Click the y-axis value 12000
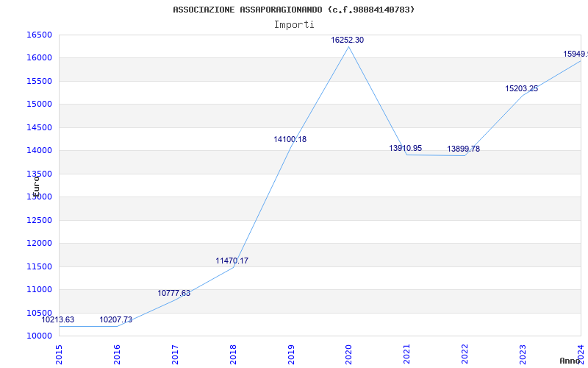588x368 pixels. pyautogui.click(x=39, y=244)
